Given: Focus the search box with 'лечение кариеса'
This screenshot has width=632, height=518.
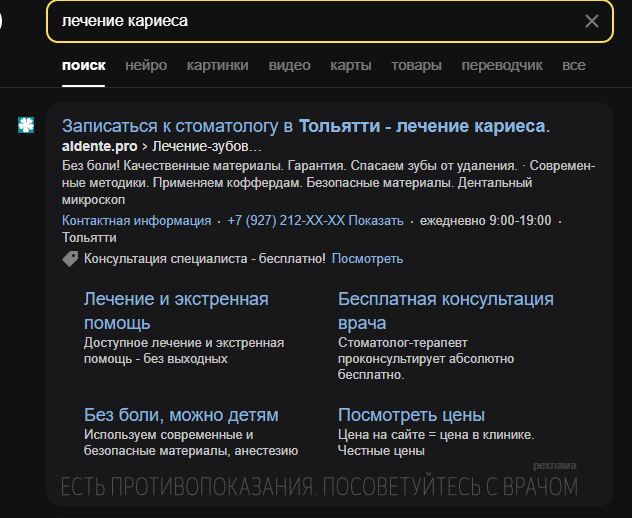Looking at the screenshot, I should [x=330, y=21].
